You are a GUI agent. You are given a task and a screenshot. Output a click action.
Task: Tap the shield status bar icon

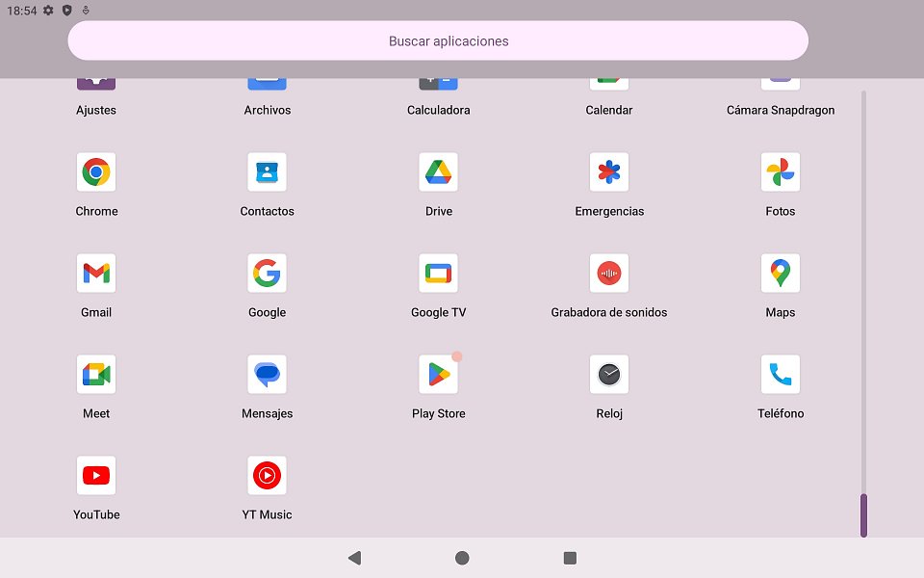(67, 10)
